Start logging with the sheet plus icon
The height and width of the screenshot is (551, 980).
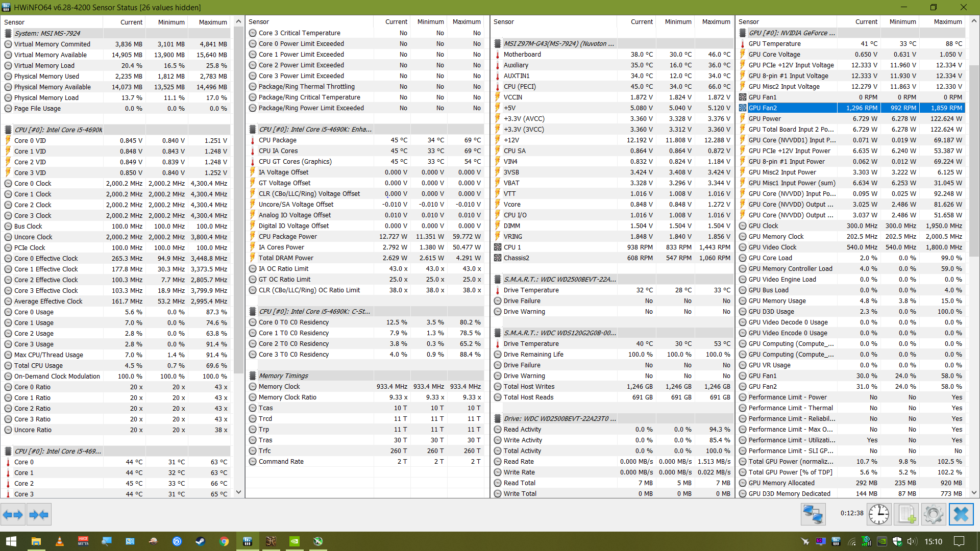[906, 514]
